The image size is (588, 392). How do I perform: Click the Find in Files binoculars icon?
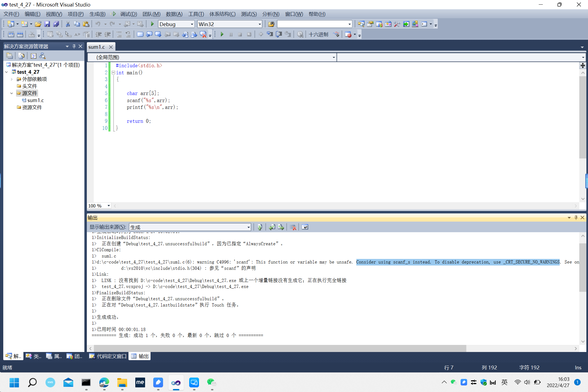click(x=271, y=24)
